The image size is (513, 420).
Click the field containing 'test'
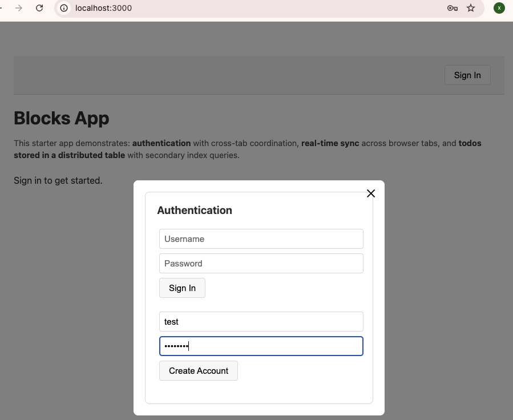(261, 321)
